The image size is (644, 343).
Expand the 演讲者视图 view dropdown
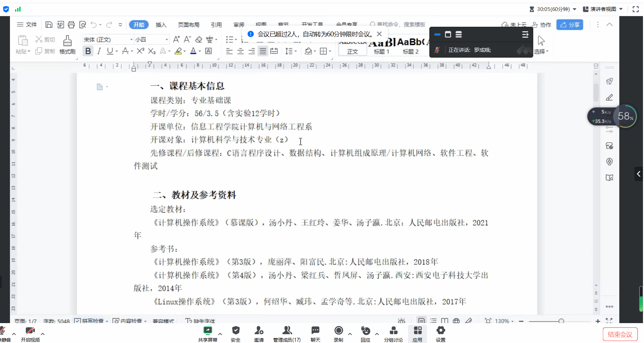tap(621, 9)
